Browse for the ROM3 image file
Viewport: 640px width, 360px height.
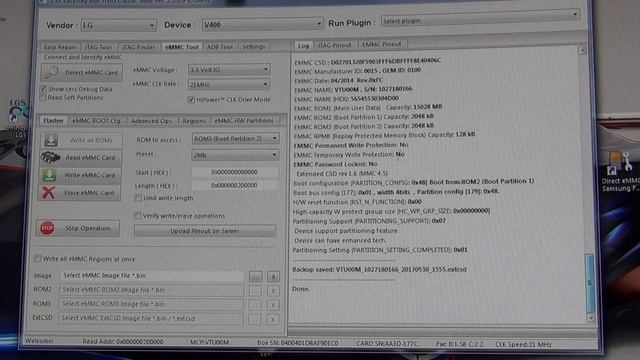(255, 305)
